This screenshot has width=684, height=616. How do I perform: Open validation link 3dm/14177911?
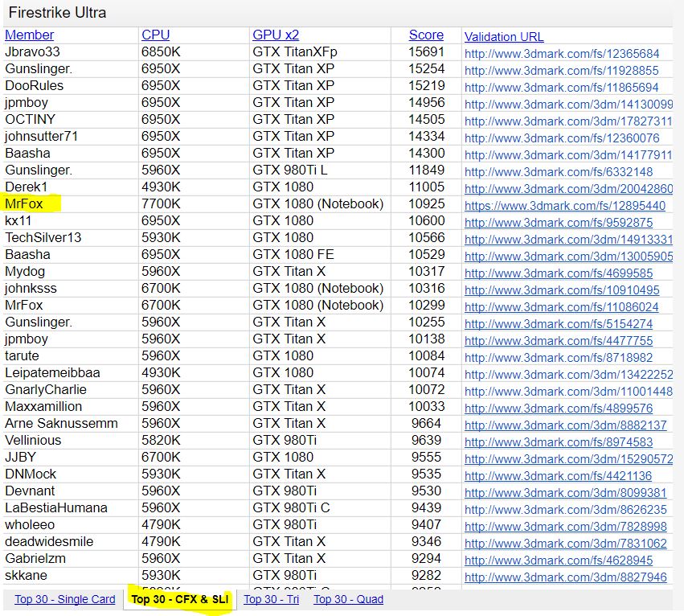pyautogui.click(x=568, y=155)
